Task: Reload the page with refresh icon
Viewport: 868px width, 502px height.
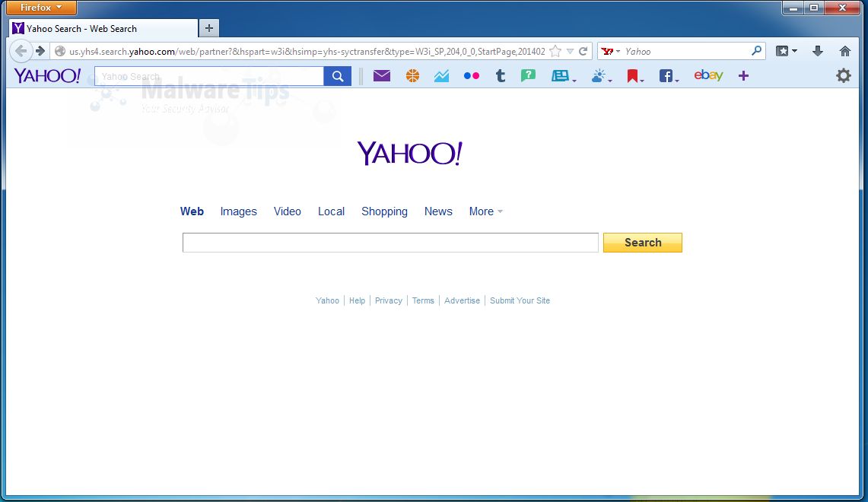Action: [x=583, y=52]
